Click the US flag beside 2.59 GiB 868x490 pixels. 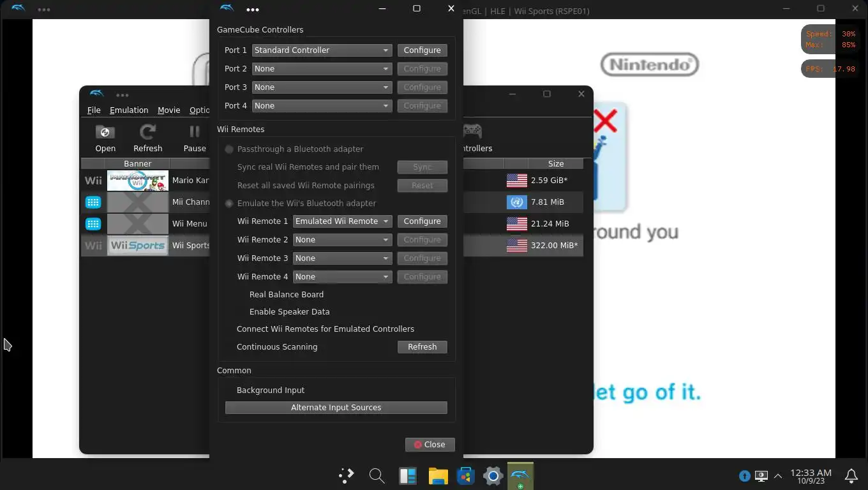click(x=517, y=181)
